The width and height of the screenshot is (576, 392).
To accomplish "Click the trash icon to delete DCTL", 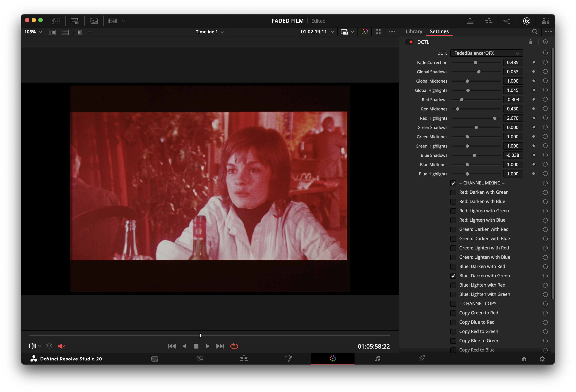I will [x=530, y=42].
